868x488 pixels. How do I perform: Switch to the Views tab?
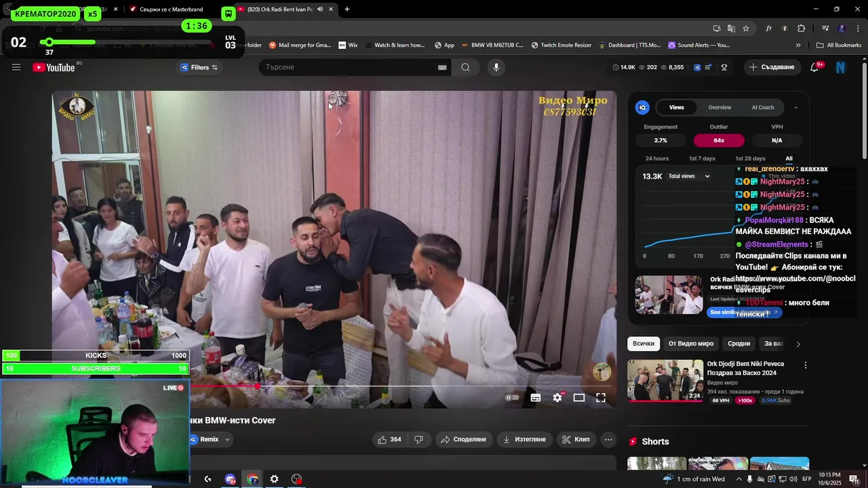point(677,107)
